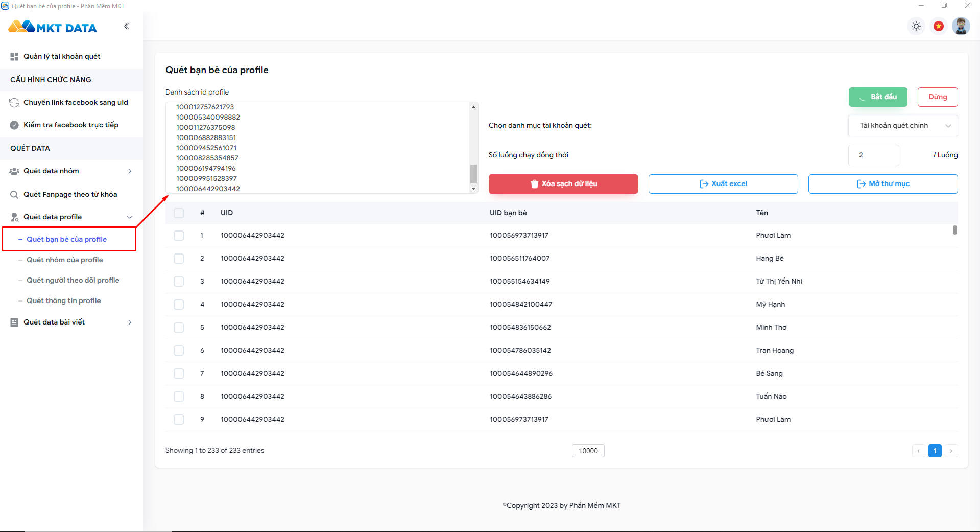Click the concurrent threads number field
Image resolution: width=980 pixels, height=532 pixels.
874,155
